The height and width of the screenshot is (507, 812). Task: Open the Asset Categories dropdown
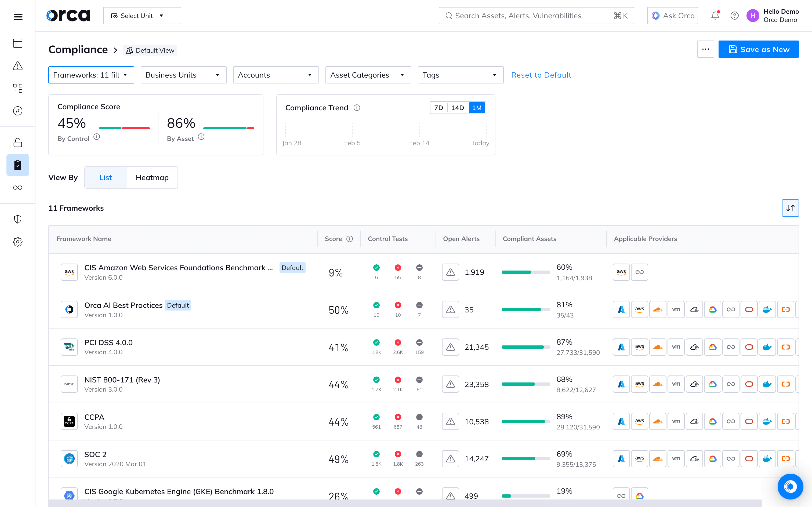click(x=368, y=75)
